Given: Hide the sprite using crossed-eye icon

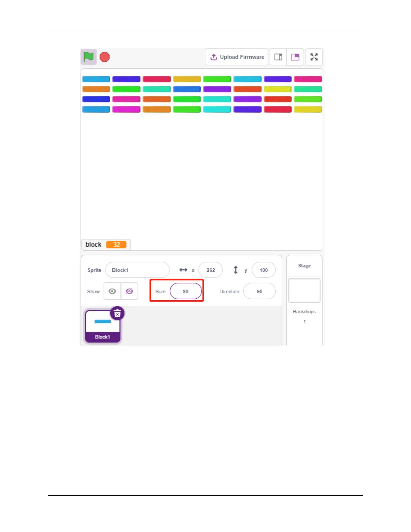Looking at the screenshot, I should (x=129, y=291).
